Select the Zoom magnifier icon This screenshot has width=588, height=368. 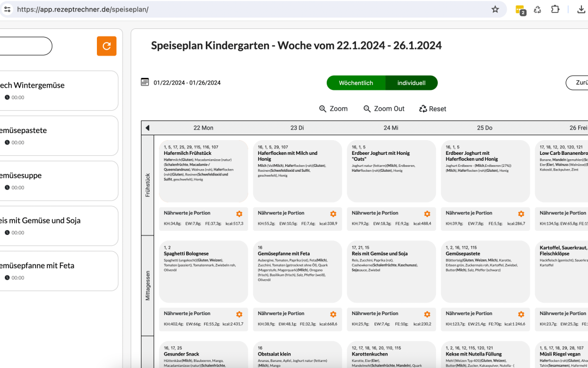321,108
